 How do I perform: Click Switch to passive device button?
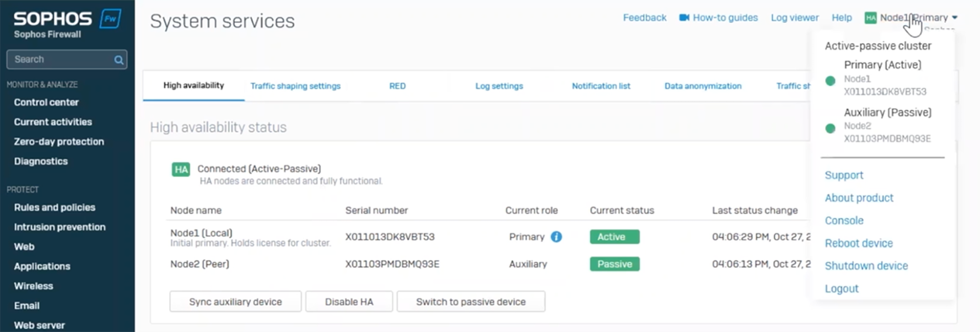coord(471,302)
